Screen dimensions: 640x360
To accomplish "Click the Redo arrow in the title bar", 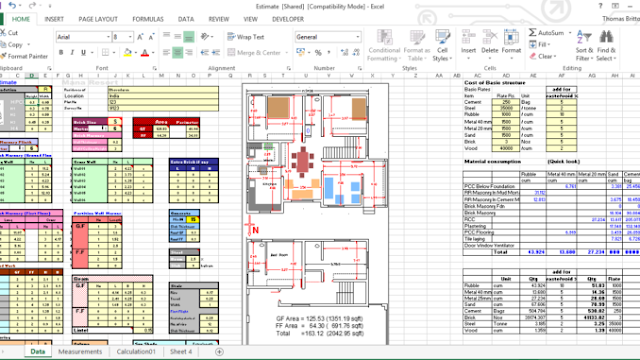I will coord(32,6).
